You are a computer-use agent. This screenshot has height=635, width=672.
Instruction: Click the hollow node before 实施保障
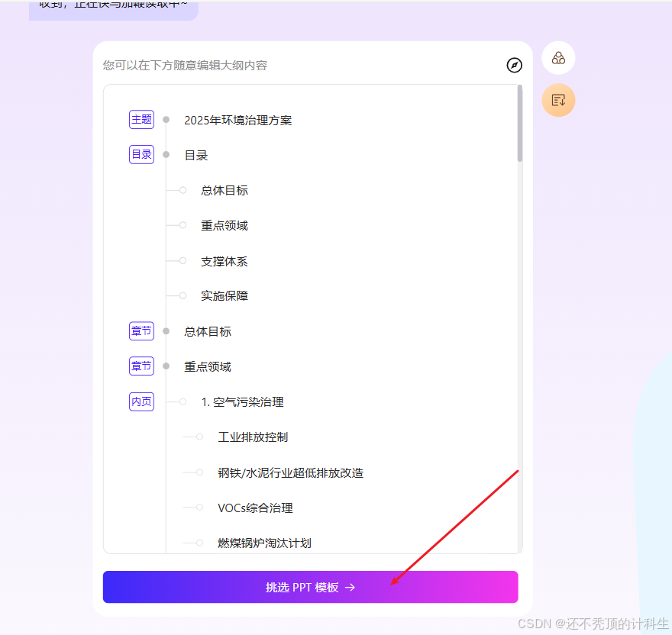183,295
